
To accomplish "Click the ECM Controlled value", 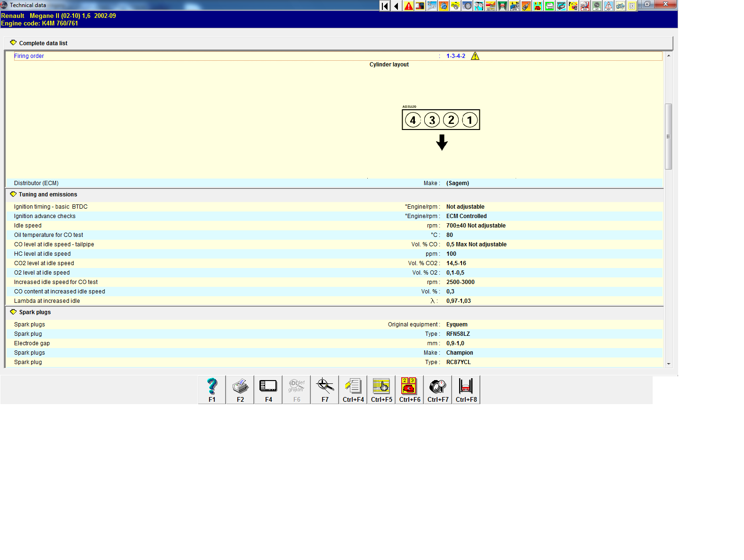I will 467,216.
